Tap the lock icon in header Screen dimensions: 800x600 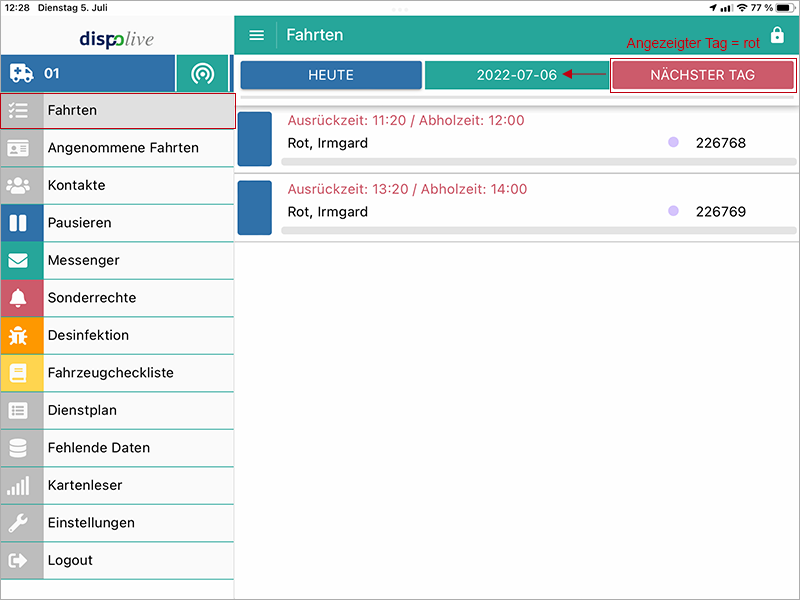click(777, 35)
